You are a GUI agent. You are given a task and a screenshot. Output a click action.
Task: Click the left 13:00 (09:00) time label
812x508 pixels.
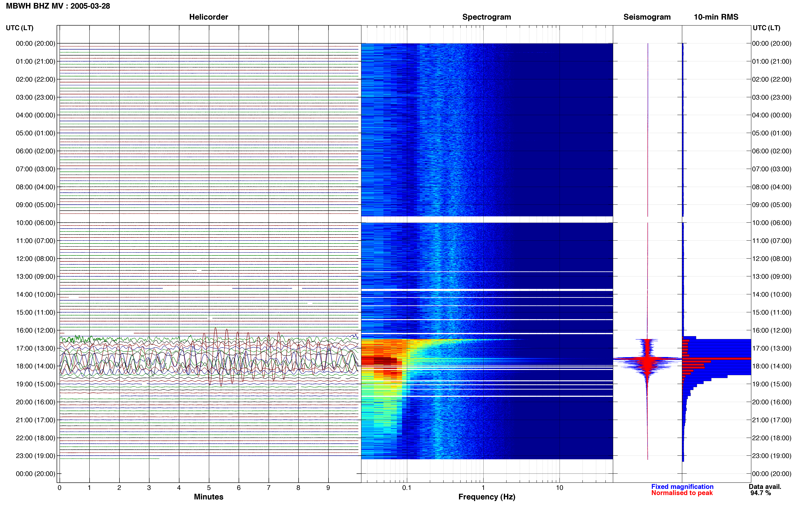pyautogui.click(x=36, y=277)
